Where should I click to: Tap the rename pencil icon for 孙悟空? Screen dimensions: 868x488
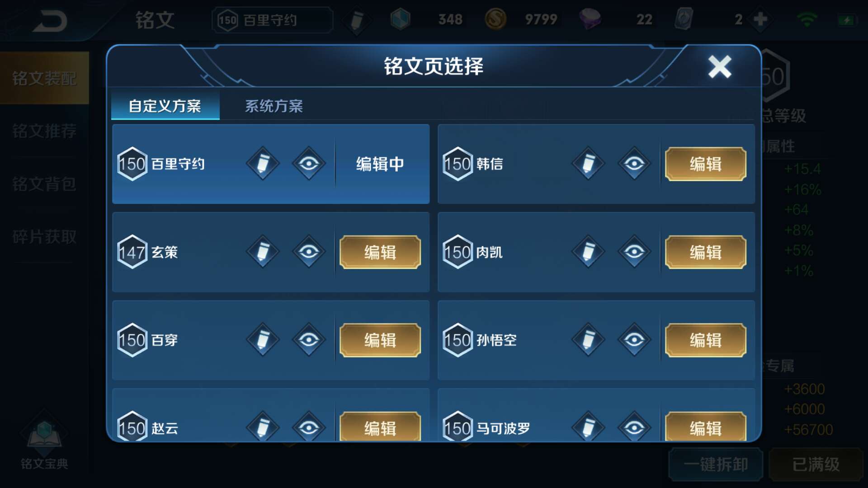[x=588, y=340]
